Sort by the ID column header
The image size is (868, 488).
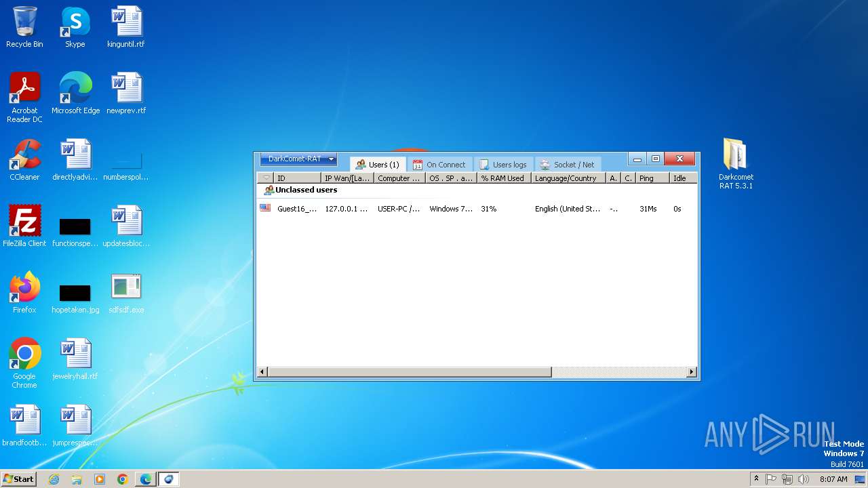[297, 178]
